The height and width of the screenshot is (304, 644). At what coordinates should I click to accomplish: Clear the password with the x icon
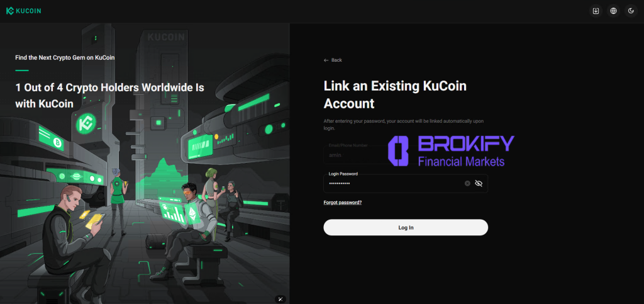click(x=467, y=183)
